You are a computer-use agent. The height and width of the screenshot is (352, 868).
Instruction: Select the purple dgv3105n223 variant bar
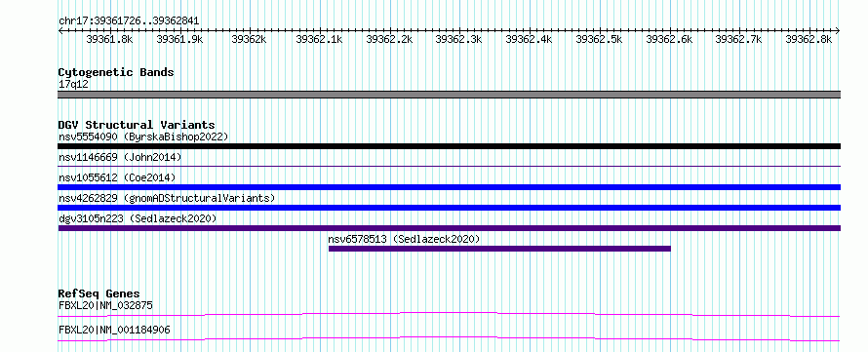pos(450,228)
